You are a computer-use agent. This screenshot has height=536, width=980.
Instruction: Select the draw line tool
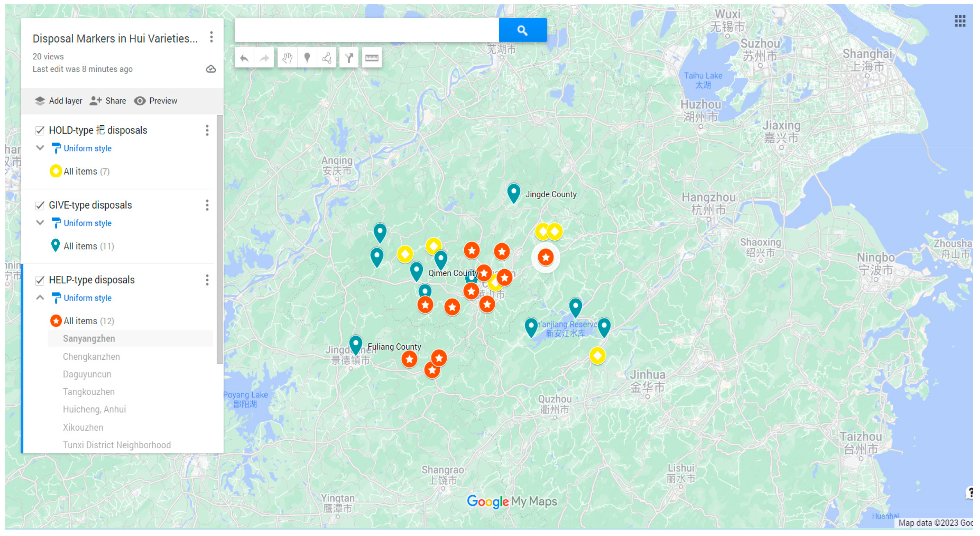tap(327, 58)
